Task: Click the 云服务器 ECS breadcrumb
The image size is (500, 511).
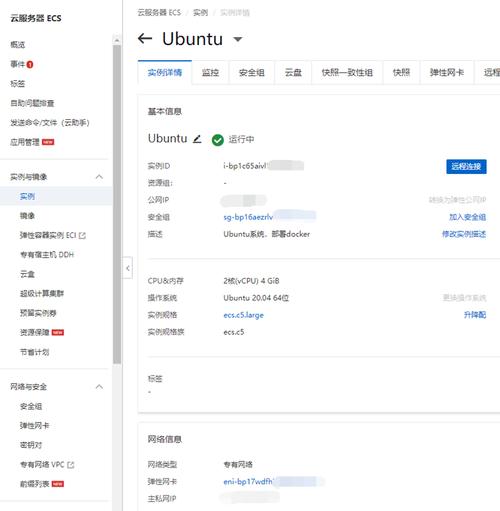Action: tap(159, 13)
